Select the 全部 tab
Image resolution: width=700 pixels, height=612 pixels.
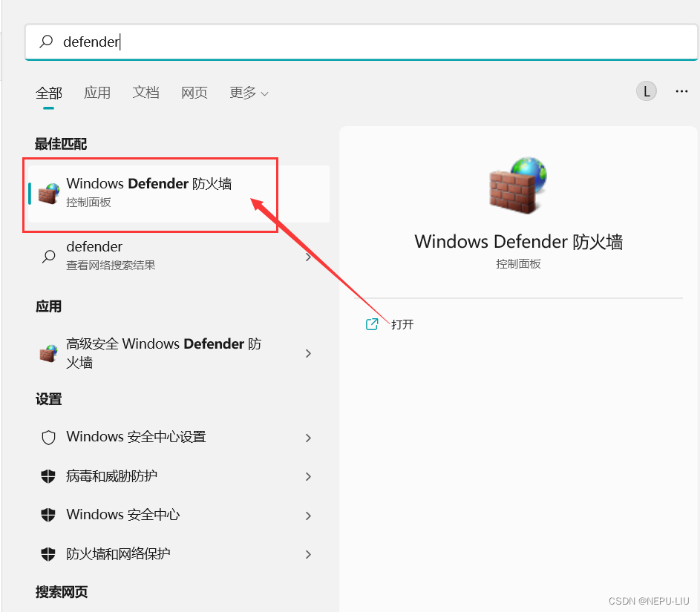pos(49,93)
